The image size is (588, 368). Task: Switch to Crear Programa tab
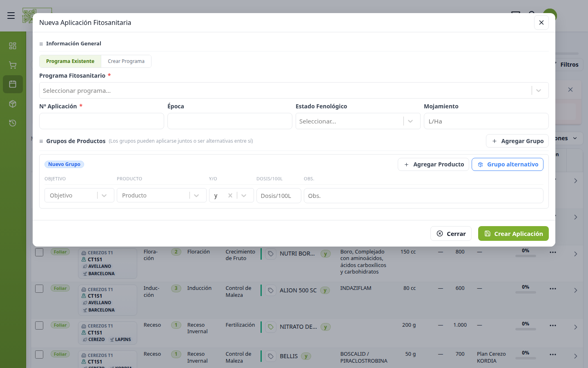(126, 61)
